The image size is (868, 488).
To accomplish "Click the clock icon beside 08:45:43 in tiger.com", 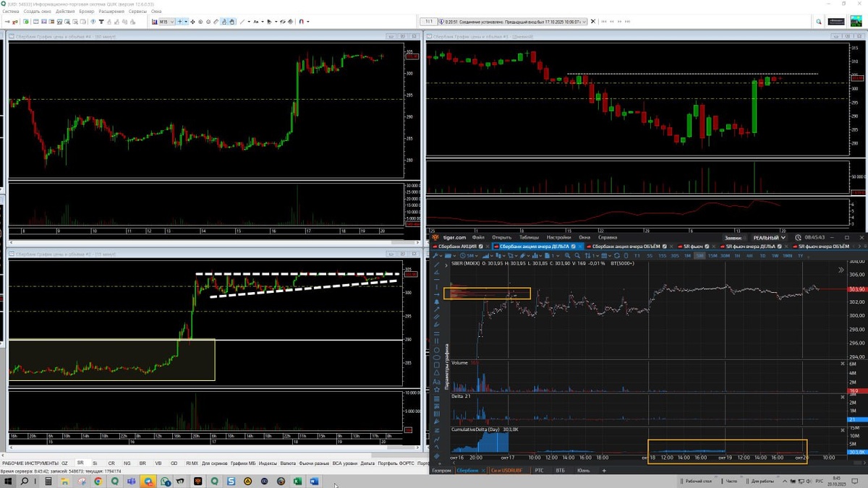I will point(798,237).
